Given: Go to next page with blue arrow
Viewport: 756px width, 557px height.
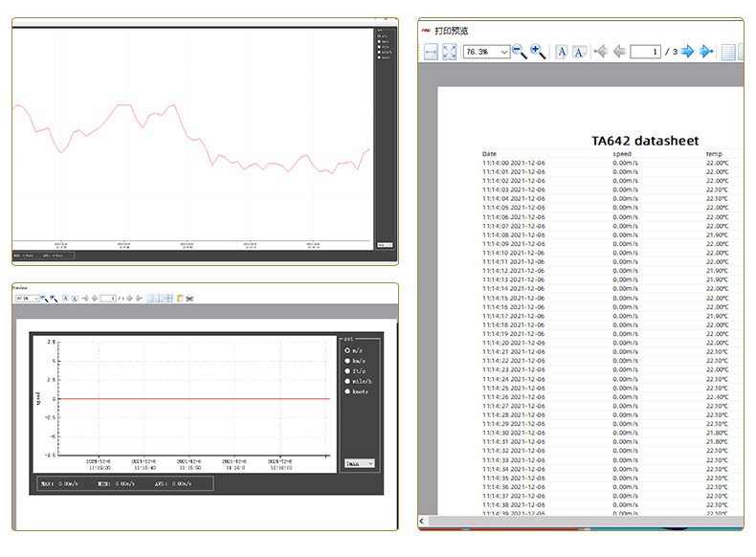Looking at the screenshot, I should pos(687,52).
